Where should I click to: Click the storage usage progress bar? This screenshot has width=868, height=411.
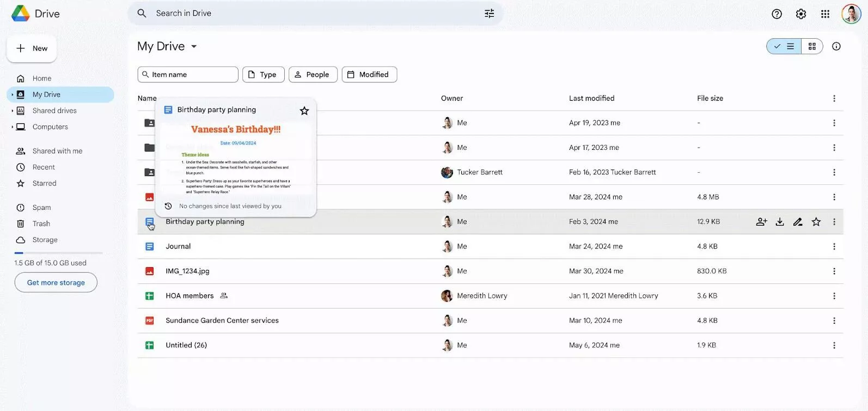tap(58, 253)
